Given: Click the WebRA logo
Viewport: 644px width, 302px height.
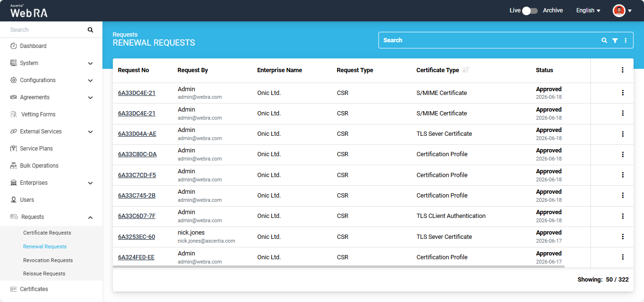Looking at the screenshot, I should [29, 11].
